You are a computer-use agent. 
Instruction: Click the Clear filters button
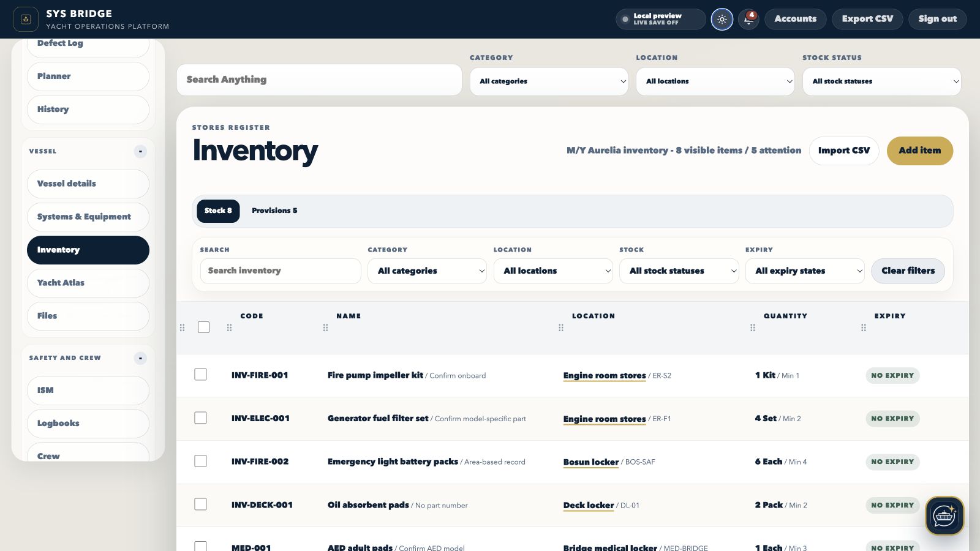pos(908,271)
